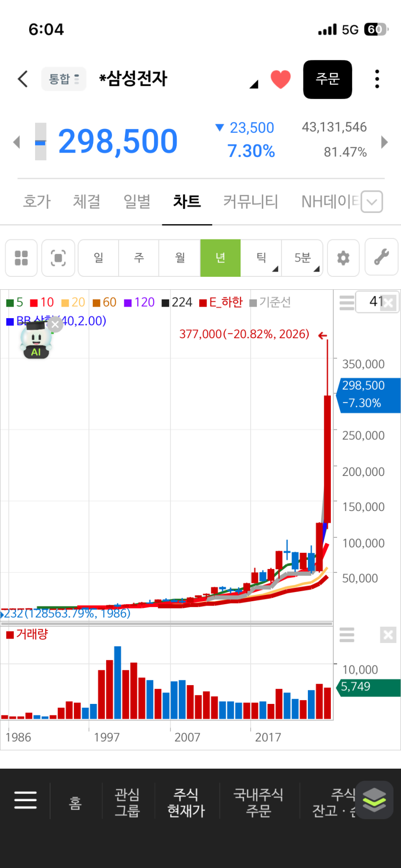Close the volume panel with X
Image resolution: width=401 pixels, height=868 pixels.
(388, 635)
